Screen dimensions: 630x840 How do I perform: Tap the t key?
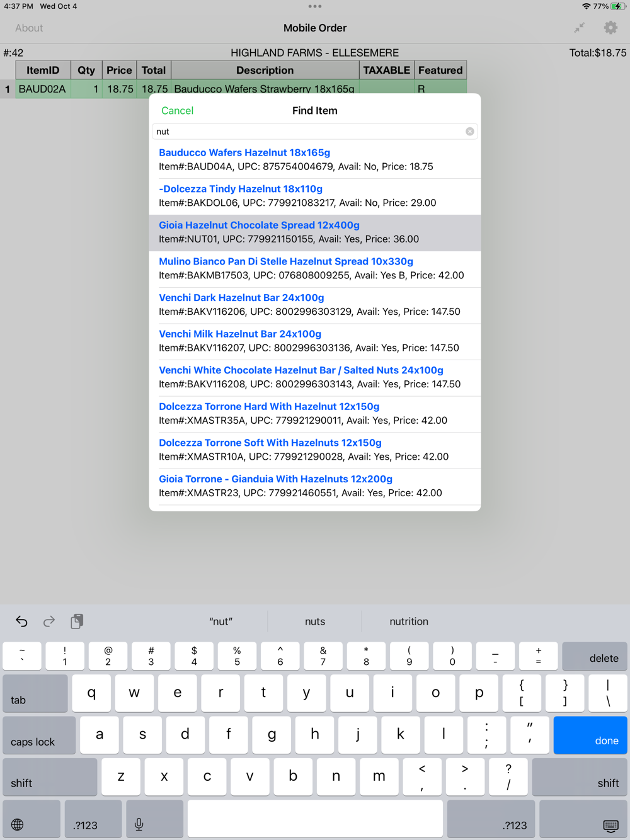(263, 693)
